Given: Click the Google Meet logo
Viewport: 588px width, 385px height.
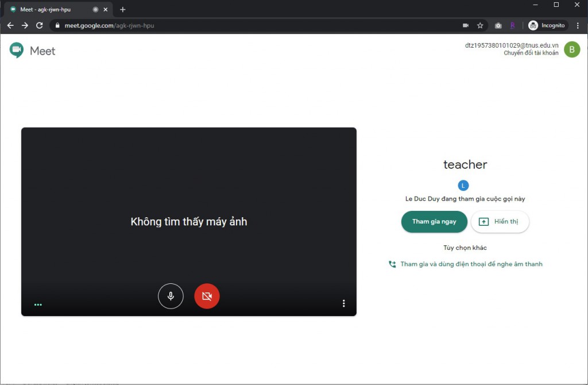Looking at the screenshot, I should click(33, 51).
